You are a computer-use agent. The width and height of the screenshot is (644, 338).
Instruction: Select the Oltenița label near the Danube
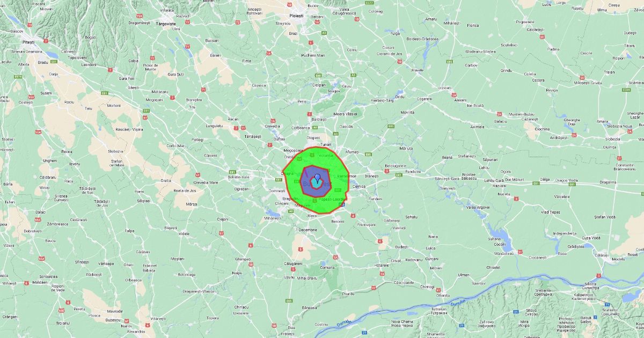click(x=443, y=296)
